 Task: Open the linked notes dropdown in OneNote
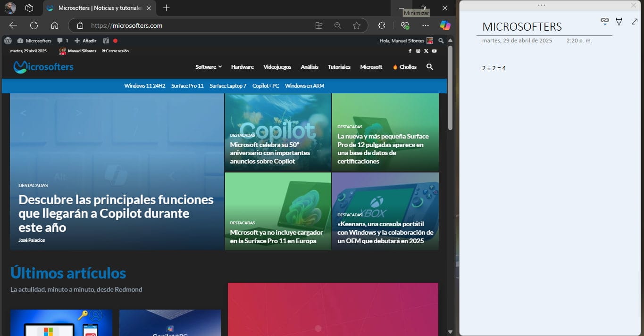[604, 21]
